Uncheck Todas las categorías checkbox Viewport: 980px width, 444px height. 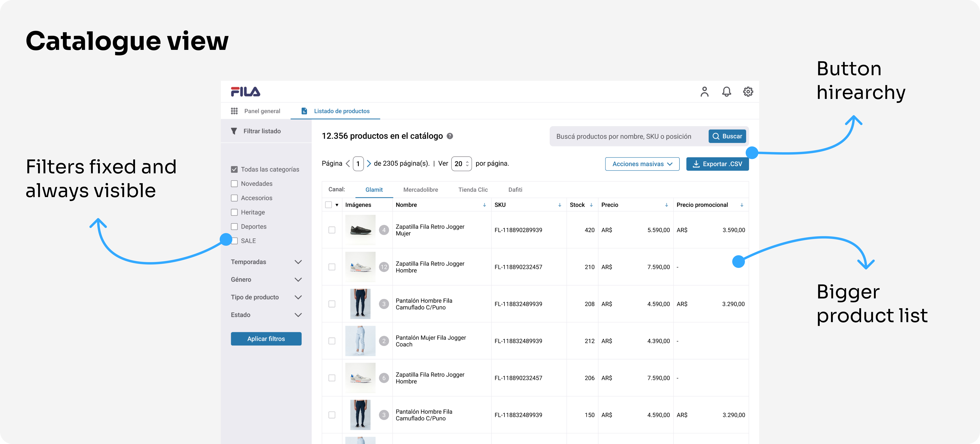pos(234,169)
